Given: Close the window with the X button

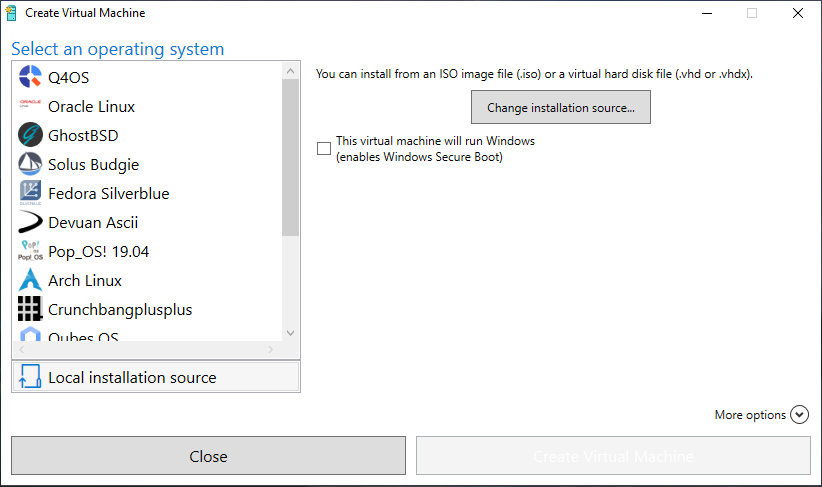Looking at the screenshot, I should click(x=797, y=13).
